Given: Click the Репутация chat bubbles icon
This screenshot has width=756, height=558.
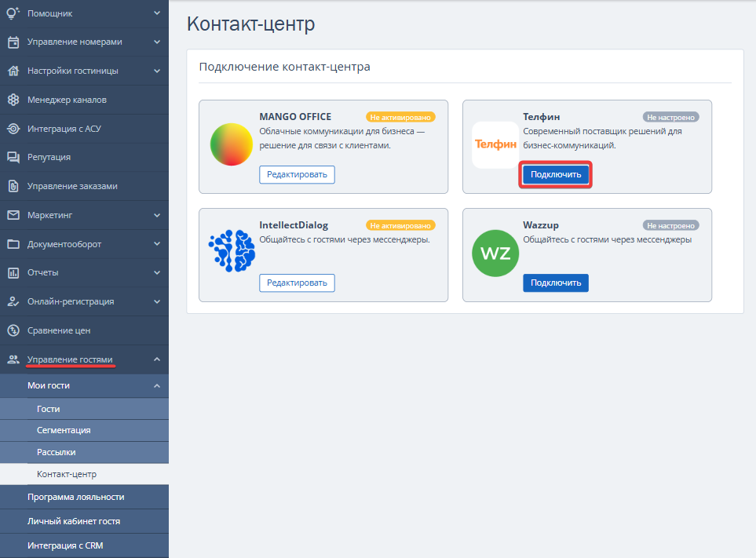Looking at the screenshot, I should tap(13, 157).
